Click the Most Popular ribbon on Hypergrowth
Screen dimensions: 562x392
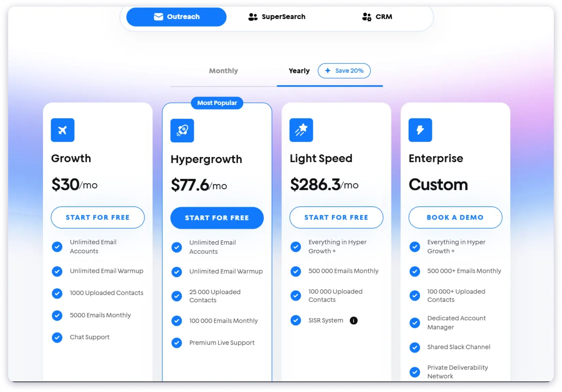[x=217, y=103]
